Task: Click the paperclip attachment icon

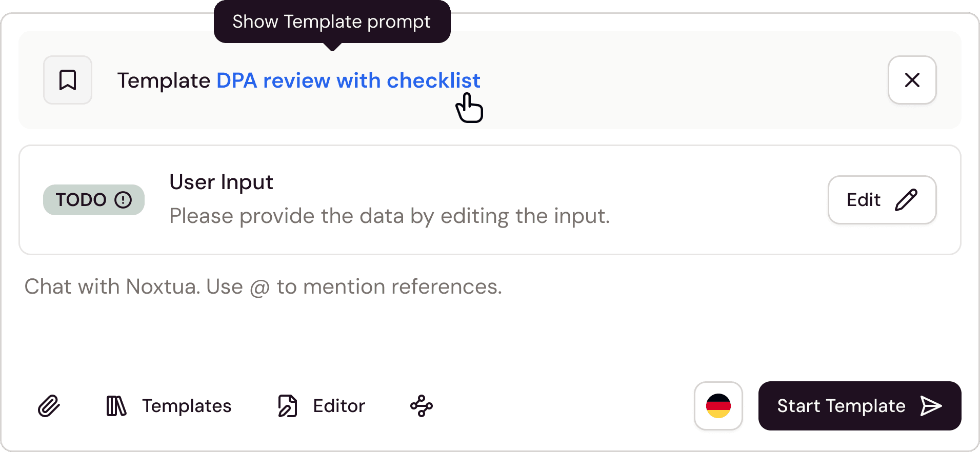Action: [49, 406]
